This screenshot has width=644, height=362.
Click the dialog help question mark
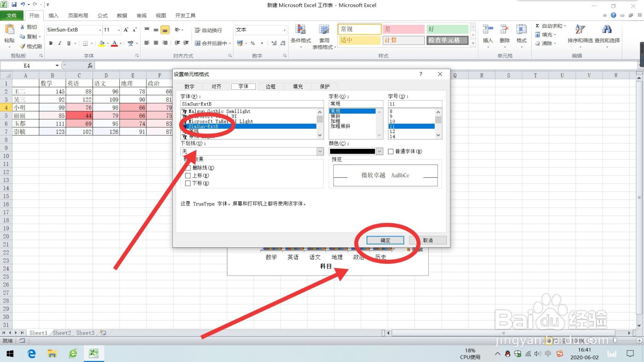421,74
